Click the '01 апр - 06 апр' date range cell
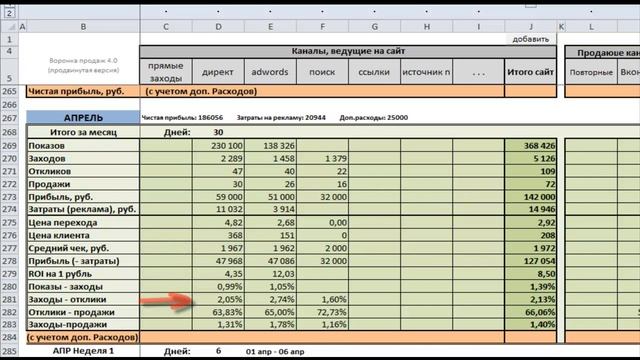The width and height of the screenshot is (640, 360). tap(275, 351)
